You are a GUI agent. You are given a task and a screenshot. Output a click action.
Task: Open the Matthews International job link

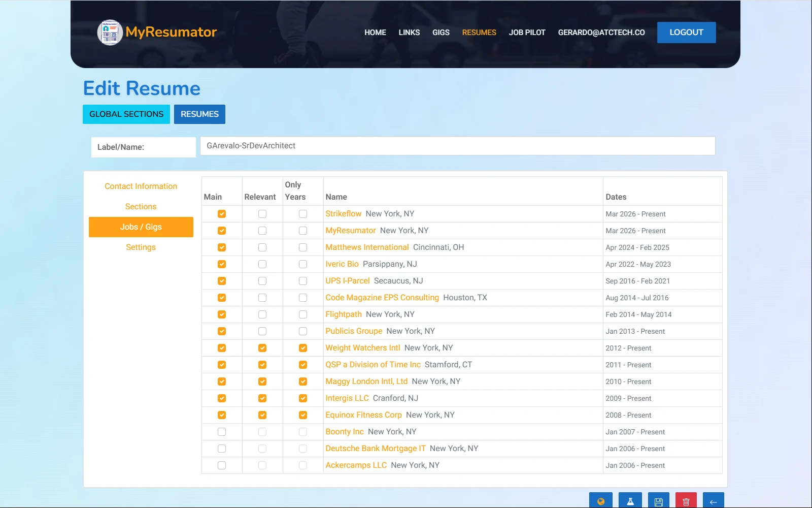coord(367,247)
